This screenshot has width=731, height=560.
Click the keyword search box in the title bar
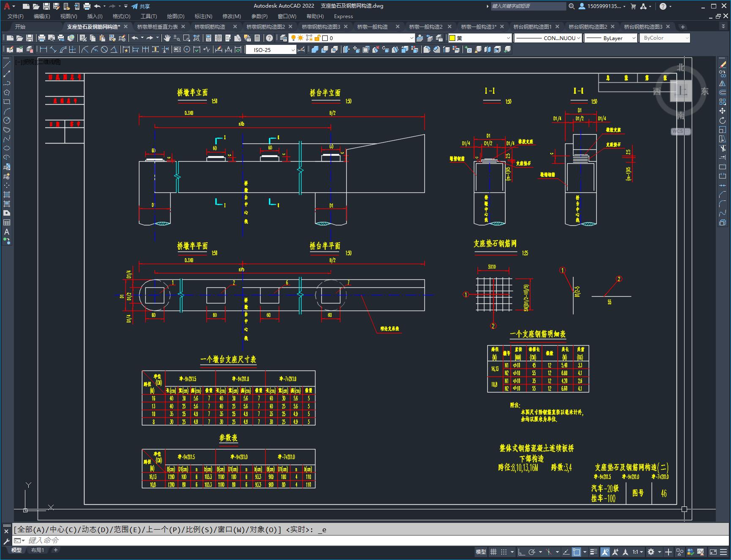click(528, 6)
